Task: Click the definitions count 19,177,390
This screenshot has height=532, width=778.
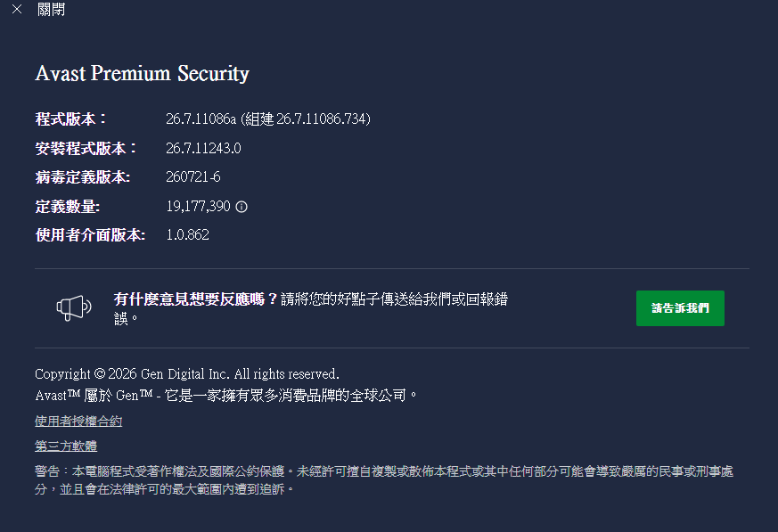Action: (199, 207)
